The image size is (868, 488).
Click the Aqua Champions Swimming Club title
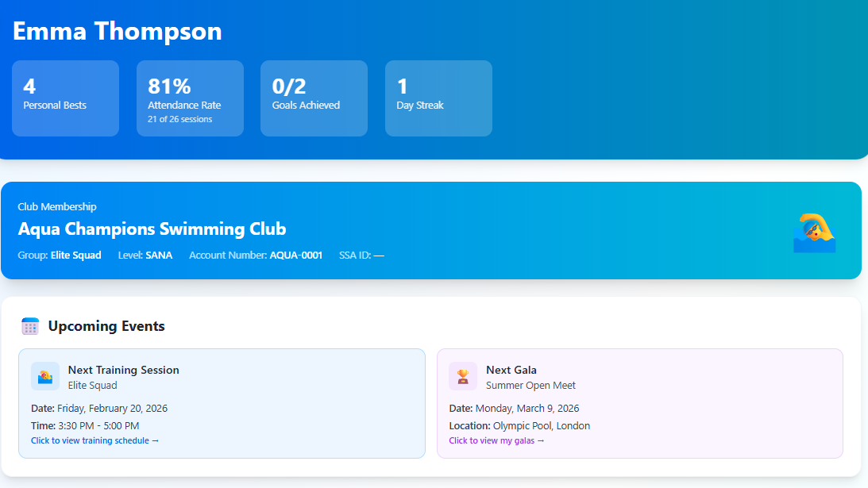152,229
